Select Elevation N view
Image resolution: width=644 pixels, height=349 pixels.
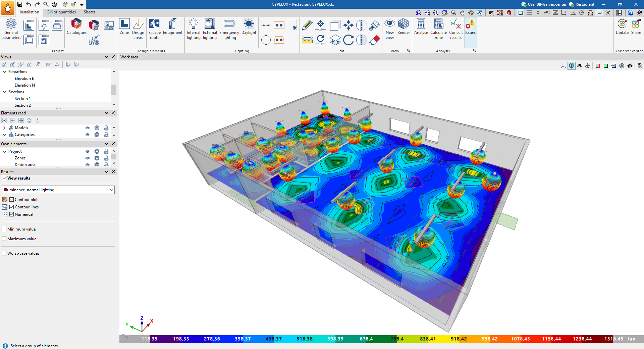pos(25,85)
